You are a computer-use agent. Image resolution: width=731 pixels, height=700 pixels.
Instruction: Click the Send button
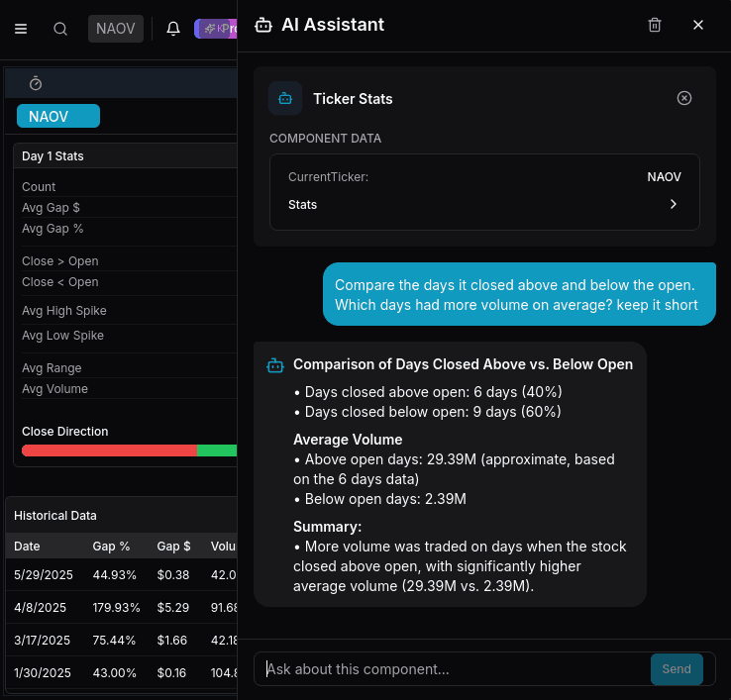click(677, 669)
